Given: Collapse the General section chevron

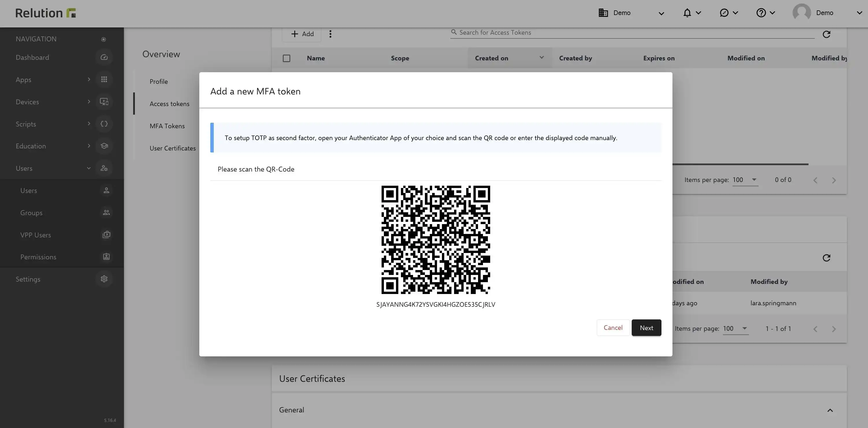Looking at the screenshot, I should [x=830, y=410].
